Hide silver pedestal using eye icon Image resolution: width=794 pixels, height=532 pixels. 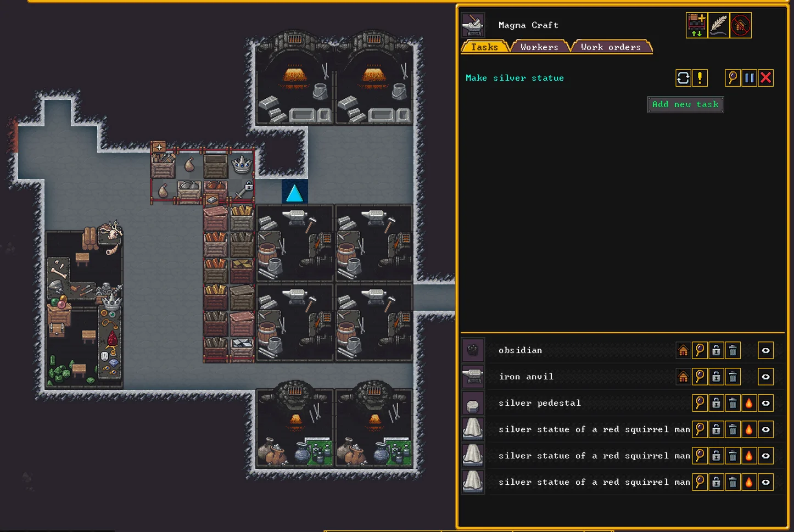pyautogui.click(x=765, y=403)
